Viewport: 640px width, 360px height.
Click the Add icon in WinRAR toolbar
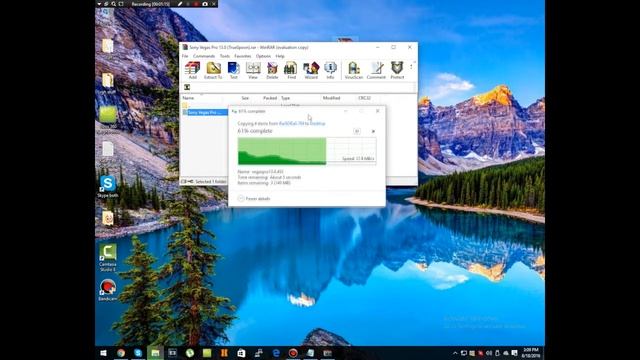pyautogui.click(x=192, y=70)
